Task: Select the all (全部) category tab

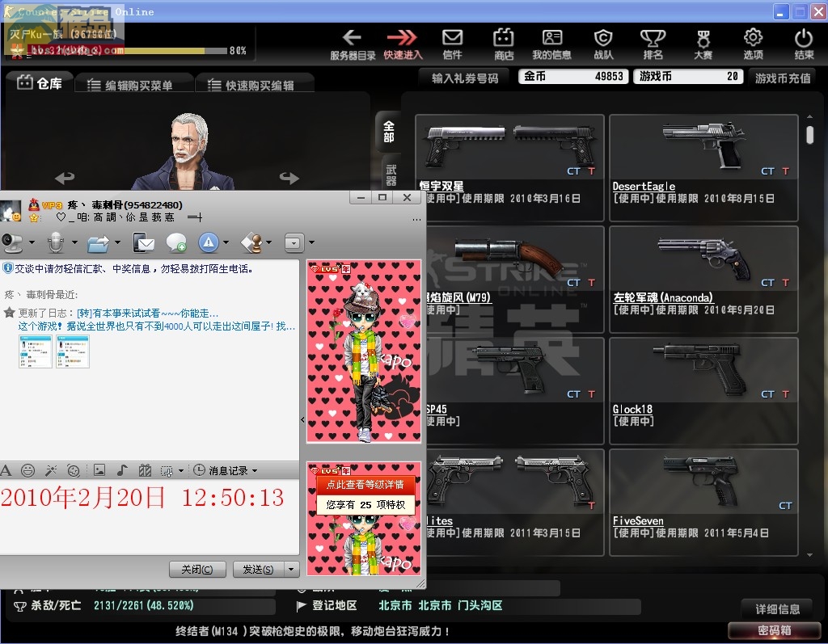Action: 389,132
